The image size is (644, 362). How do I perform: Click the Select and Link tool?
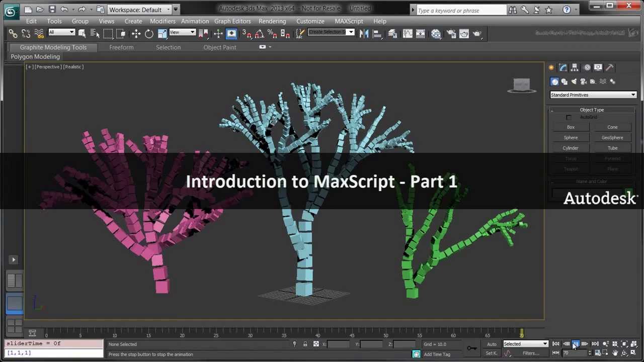(x=13, y=34)
